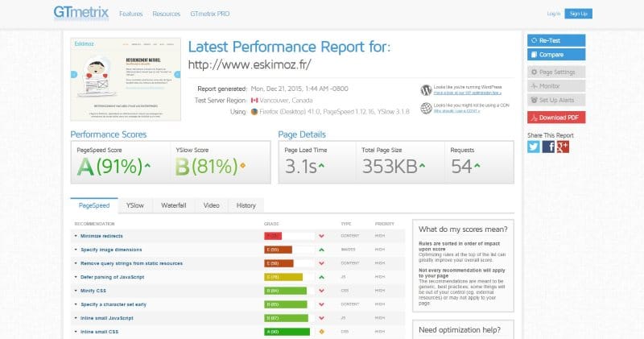The image size is (644, 339).
Task: Click the eskimoz.fr site screenshot thumbnail
Action: [126, 79]
